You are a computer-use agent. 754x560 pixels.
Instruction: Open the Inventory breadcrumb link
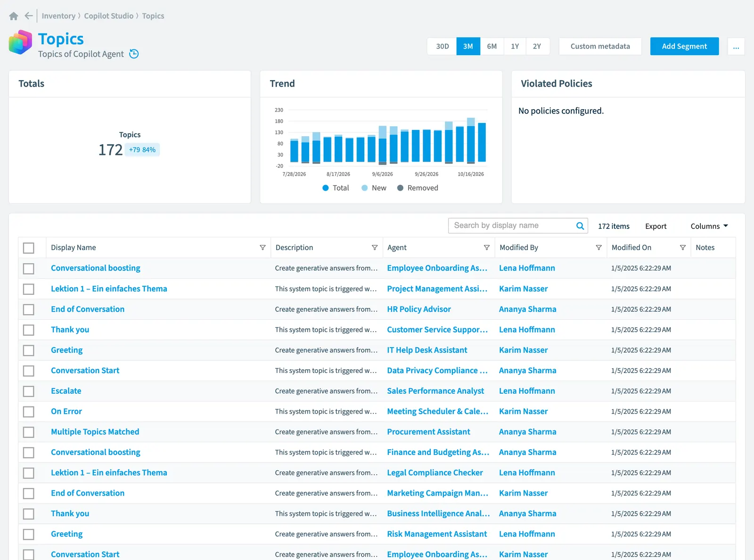pos(58,16)
